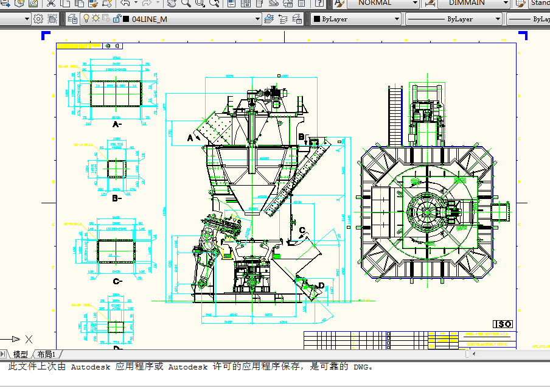Select the Zoom Realtime magnifier tool
550x392 pixels.
pos(186,4)
